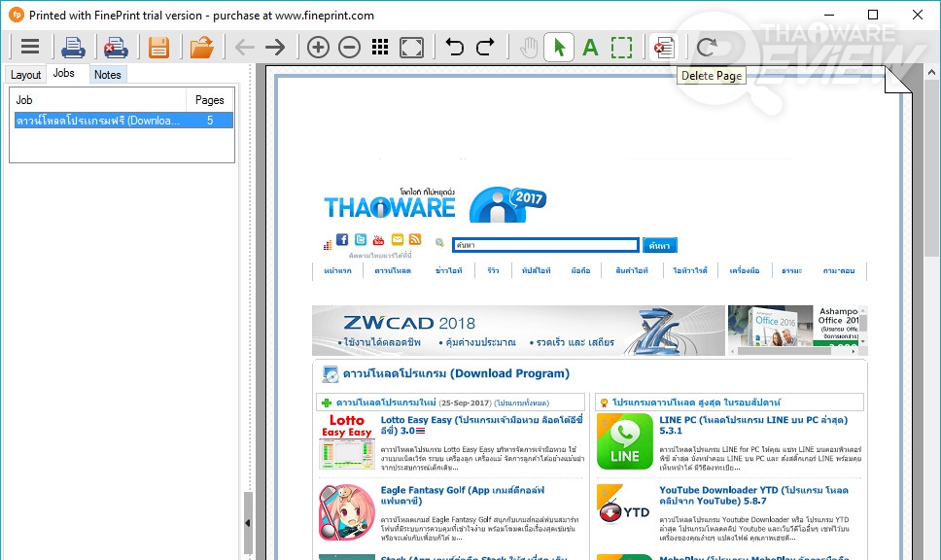941x560 pixels.
Task: Click the green LINE app icon
Action: (625, 441)
